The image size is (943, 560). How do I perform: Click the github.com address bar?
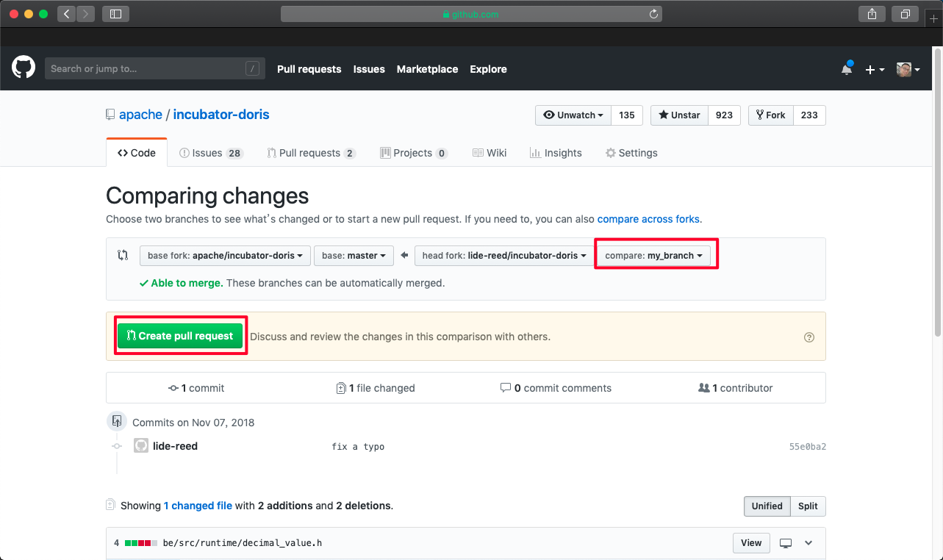pyautogui.click(x=471, y=13)
